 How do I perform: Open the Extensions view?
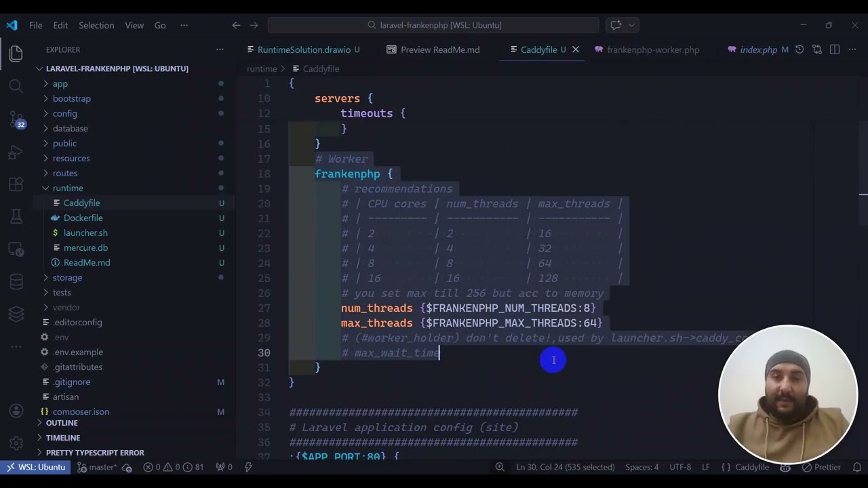16,184
